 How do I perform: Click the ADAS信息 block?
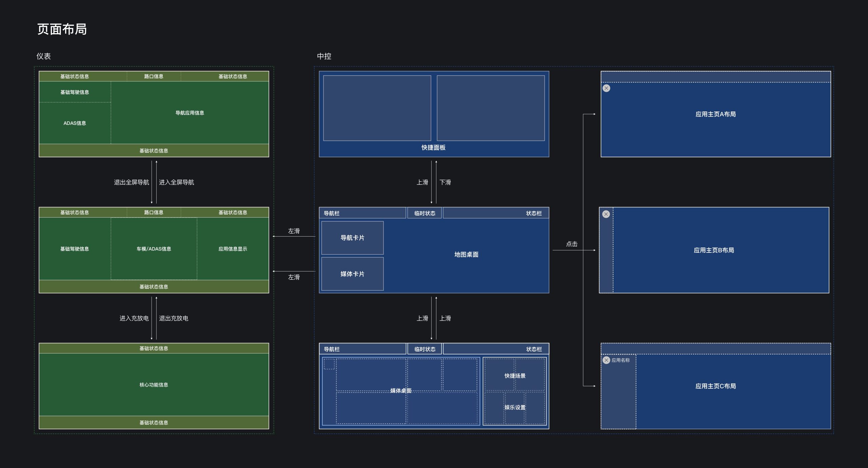point(75,123)
